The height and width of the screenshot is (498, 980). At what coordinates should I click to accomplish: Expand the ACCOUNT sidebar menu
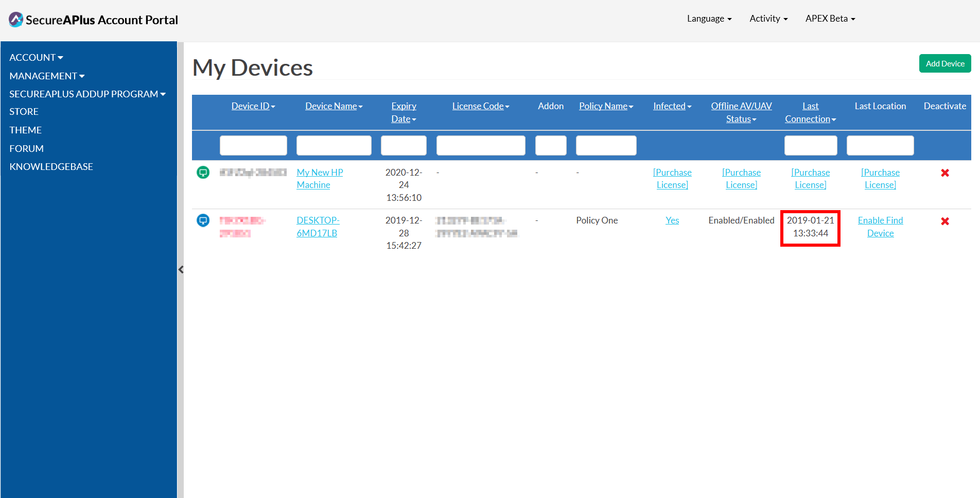tap(36, 57)
